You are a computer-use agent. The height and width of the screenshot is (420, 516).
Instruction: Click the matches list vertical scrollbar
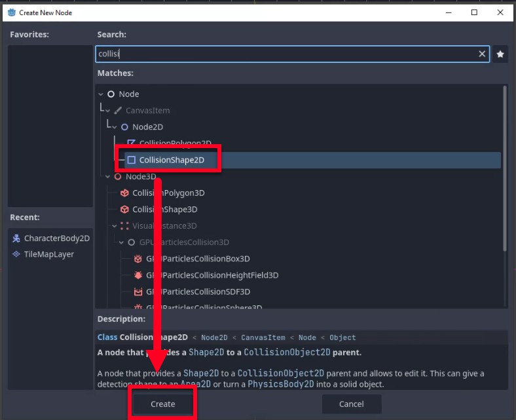505,168
